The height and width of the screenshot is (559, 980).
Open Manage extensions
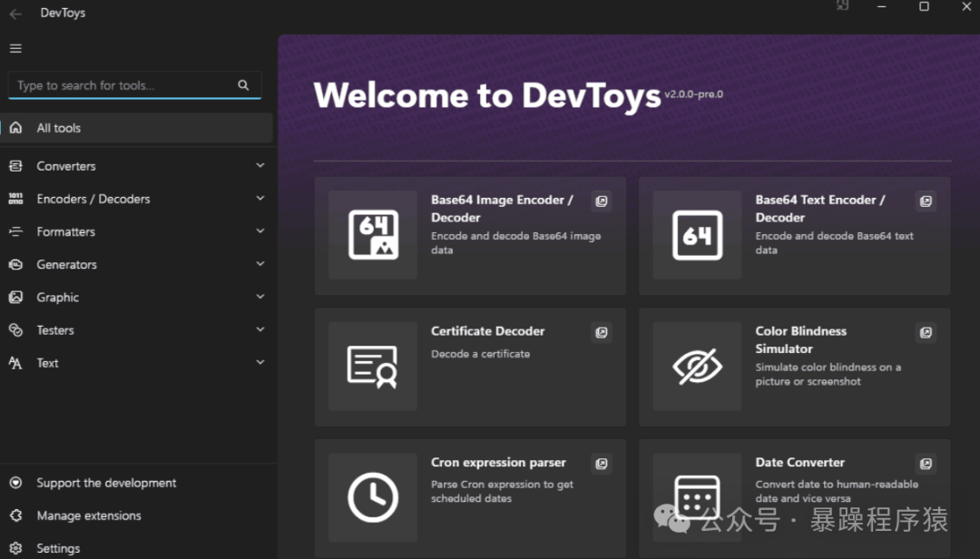87,515
